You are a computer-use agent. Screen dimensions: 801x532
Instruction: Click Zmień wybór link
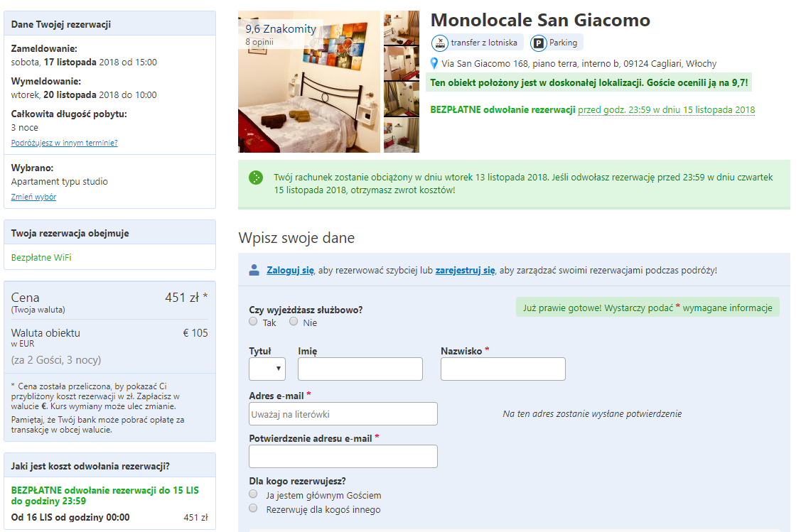click(x=33, y=197)
